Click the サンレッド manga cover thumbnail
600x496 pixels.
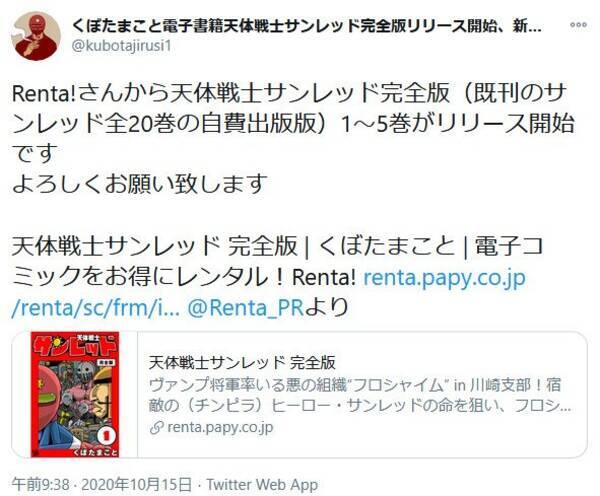coord(75,395)
